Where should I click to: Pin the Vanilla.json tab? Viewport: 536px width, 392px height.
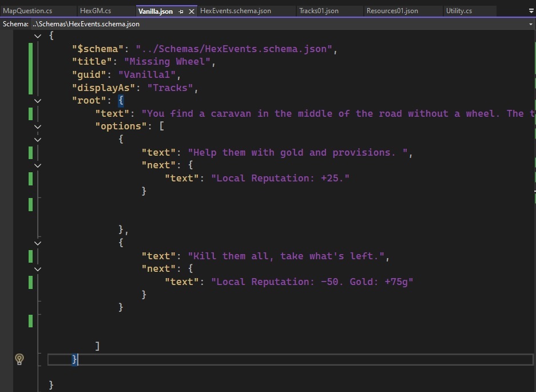pyautogui.click(x=181, y=11)
